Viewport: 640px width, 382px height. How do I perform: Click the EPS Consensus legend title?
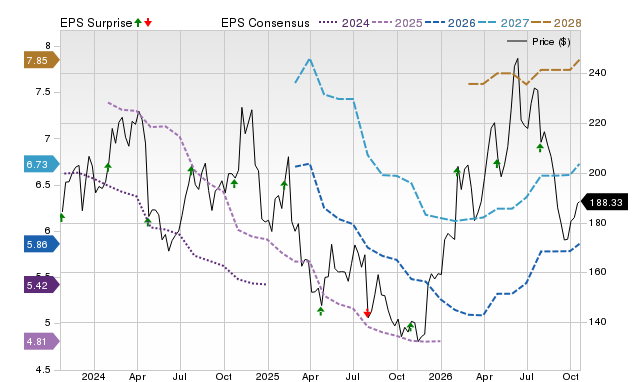(265, 23)
